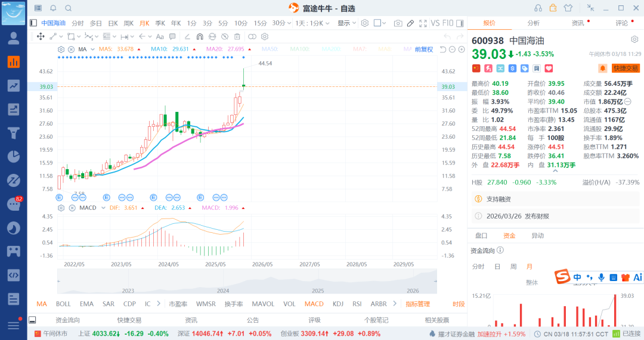Viewport: 644px width, 340px height.
Task: Click the chart range navigator left handle
Action: click(58, 282)
